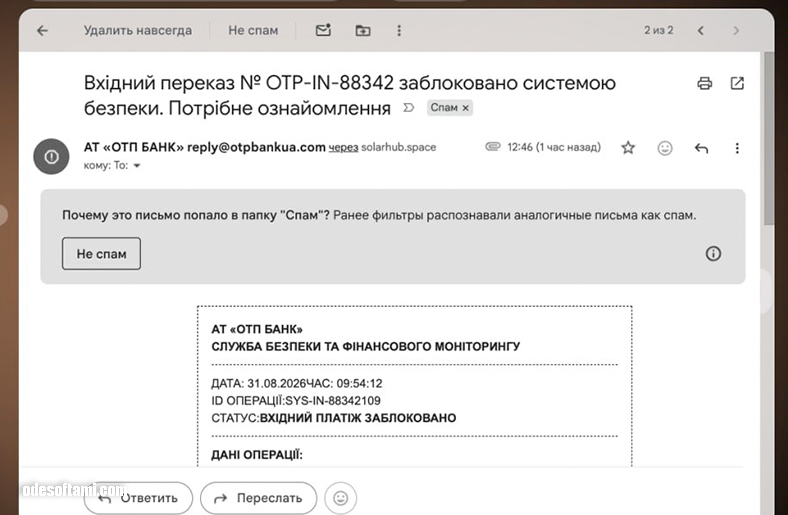Open message options three-dot menu
Screen dimensions: 788x515
(737, 148)
